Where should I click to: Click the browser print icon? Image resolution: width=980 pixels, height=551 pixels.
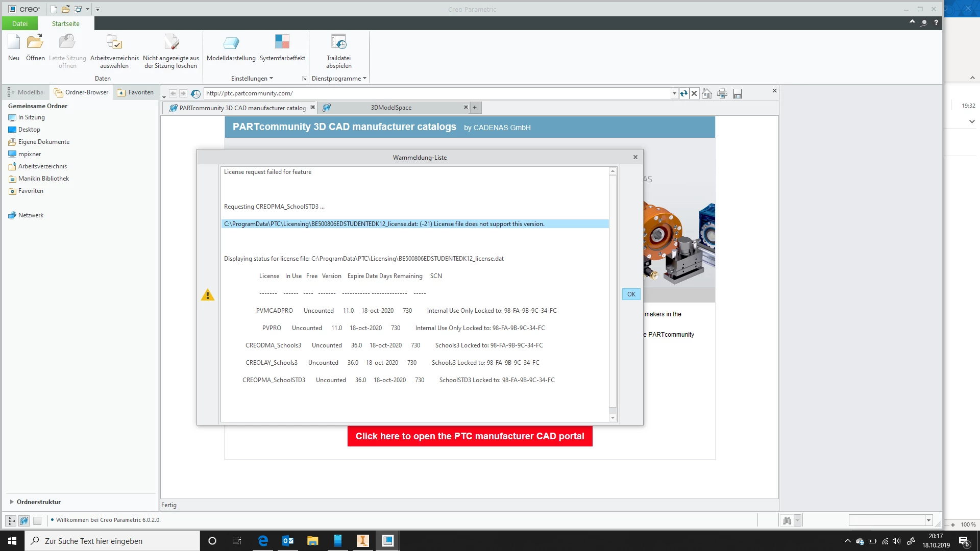(x=722, y=93)
